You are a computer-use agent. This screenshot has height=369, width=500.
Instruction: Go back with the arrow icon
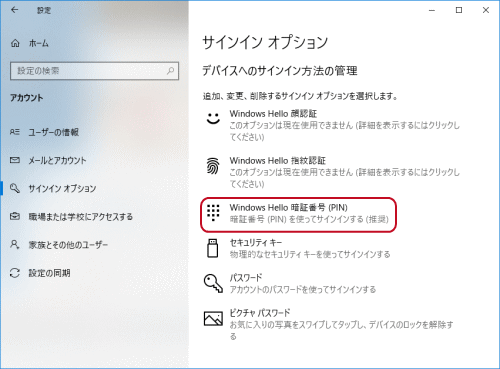tap(14, 10)
